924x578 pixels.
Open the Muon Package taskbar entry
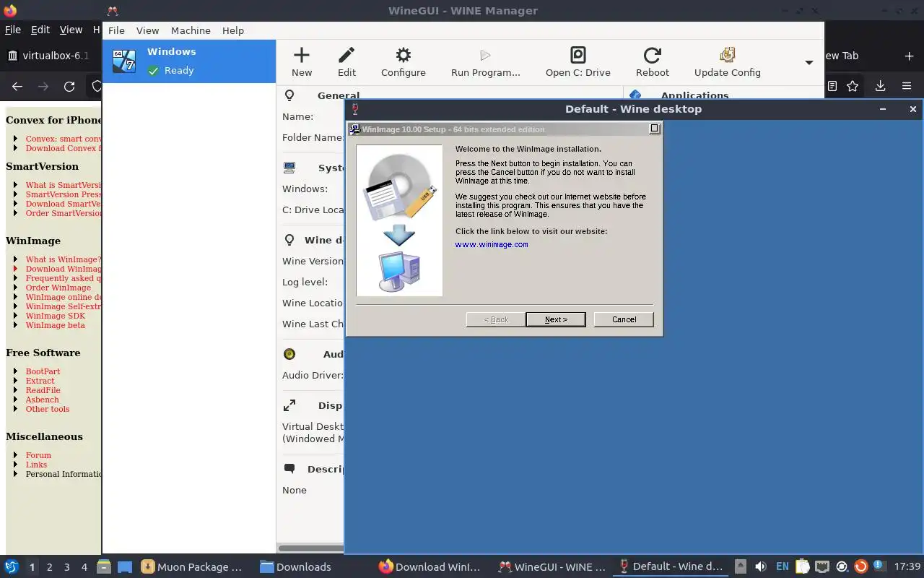coord(192,567)
